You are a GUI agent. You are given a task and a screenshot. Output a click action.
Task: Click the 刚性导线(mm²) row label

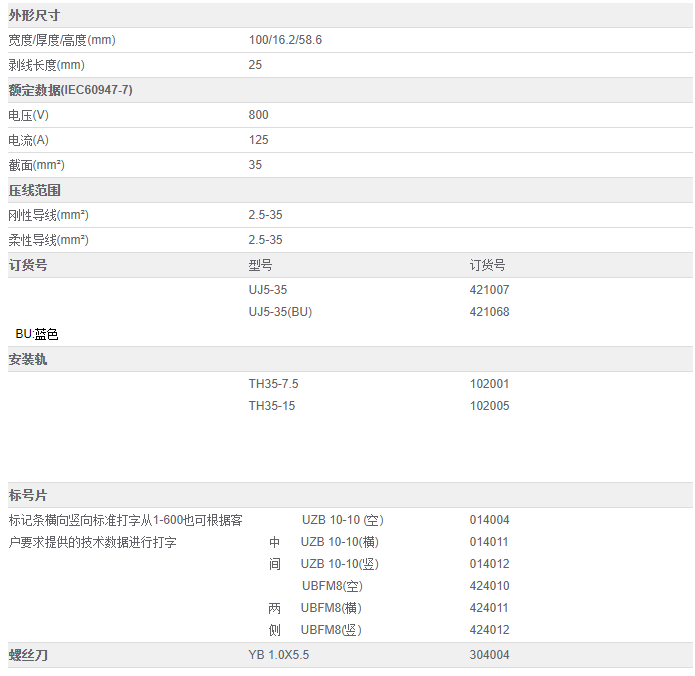(48, 215)
